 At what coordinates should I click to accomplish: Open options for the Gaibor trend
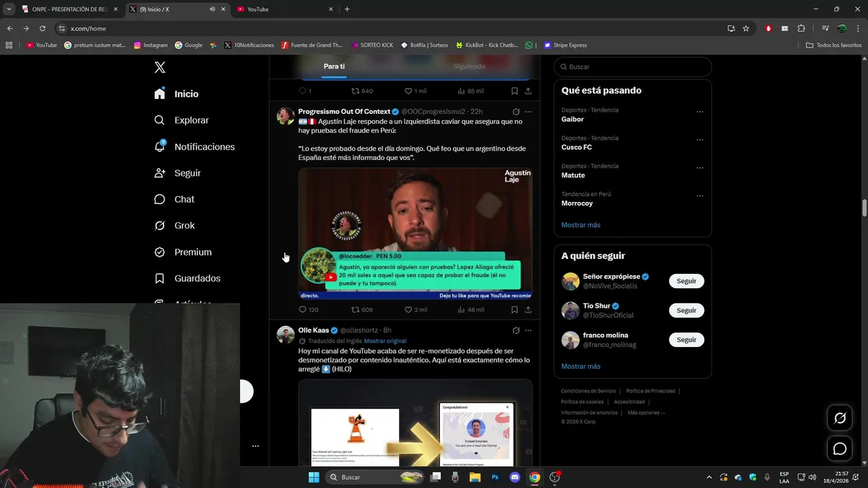point(700,112)
